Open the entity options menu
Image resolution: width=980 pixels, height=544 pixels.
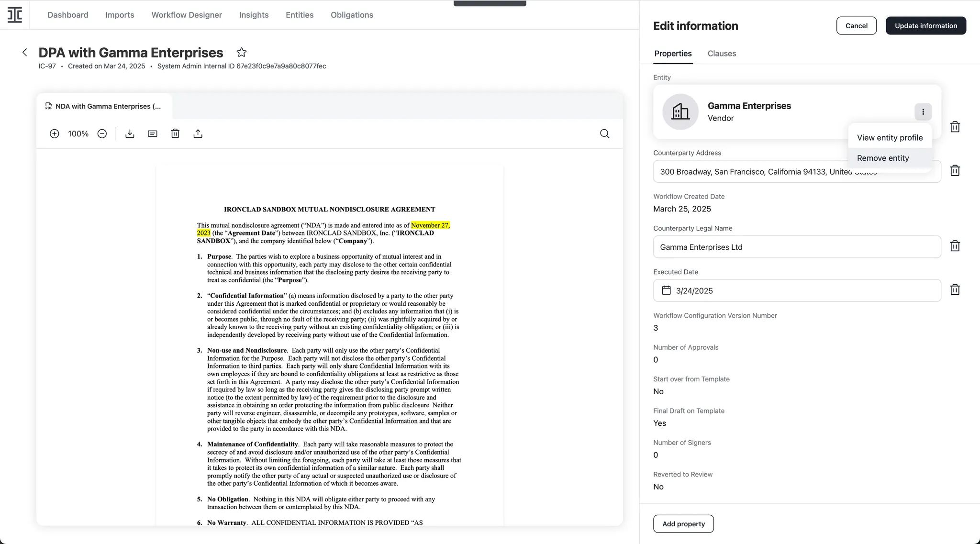pos(923,111)
